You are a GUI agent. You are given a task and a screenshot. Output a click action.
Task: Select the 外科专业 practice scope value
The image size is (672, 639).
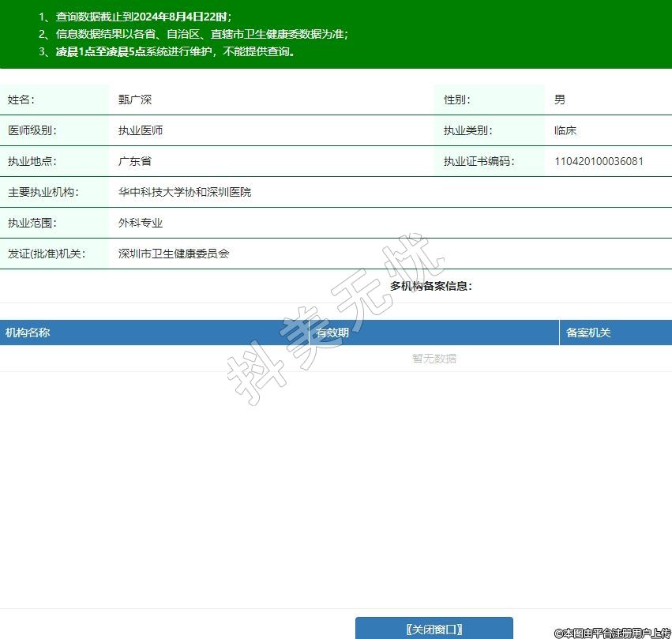[x=141, y=223]
